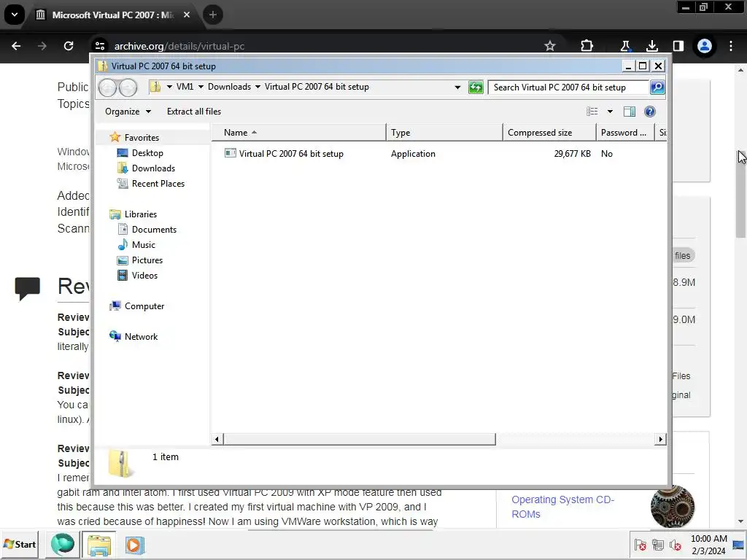Open the Organize dropdown menu

128,112
